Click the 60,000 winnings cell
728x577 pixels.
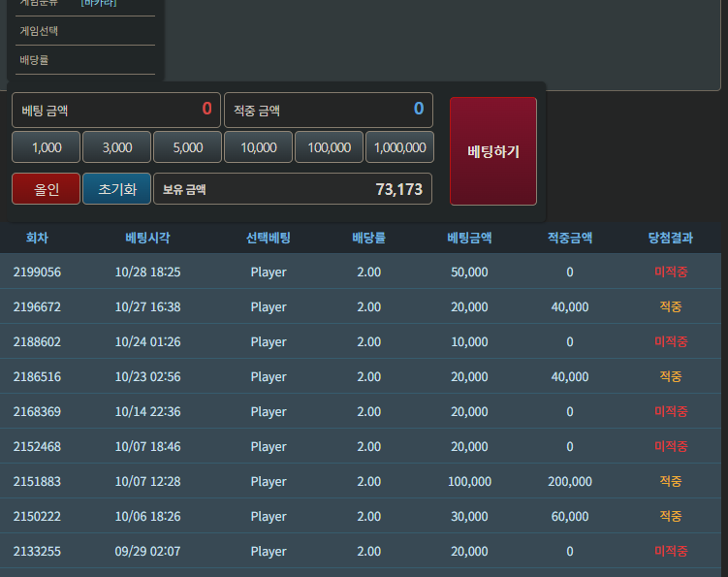pyautogui.click(x=570, y=516)
